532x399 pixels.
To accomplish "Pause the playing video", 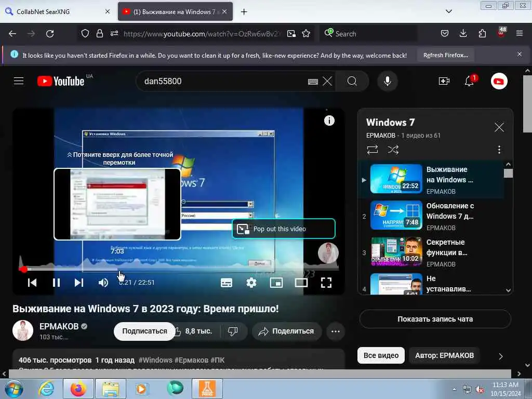I will [x=56, y=283].
